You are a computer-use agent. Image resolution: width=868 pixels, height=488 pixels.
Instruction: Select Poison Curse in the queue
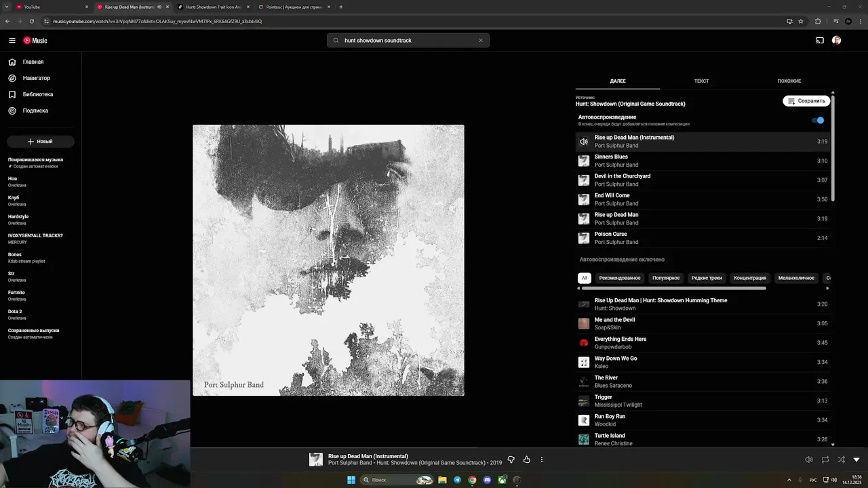[703, 238]
